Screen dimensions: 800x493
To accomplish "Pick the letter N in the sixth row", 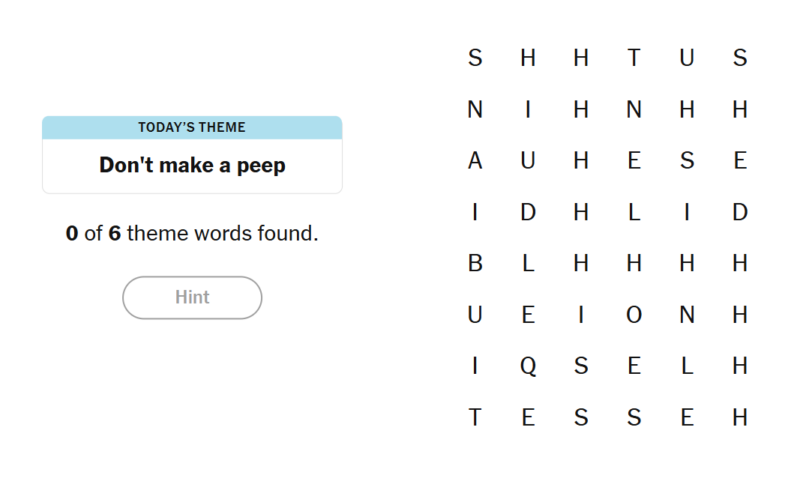I will (x=687, y=316).
